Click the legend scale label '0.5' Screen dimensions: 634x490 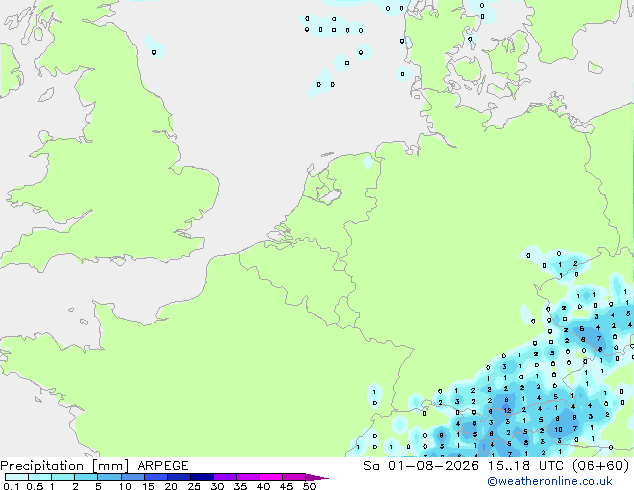pos(34,486)
